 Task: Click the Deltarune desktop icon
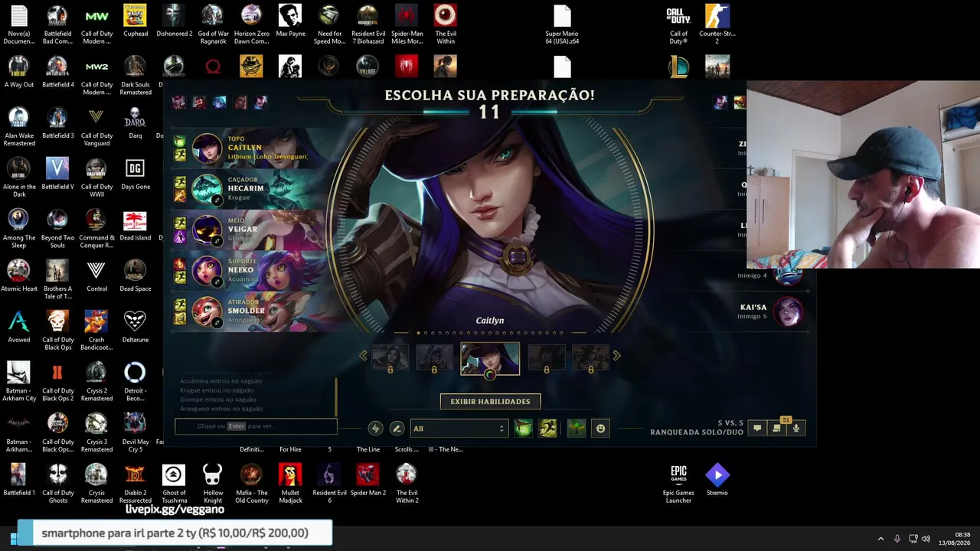point(135,327)
